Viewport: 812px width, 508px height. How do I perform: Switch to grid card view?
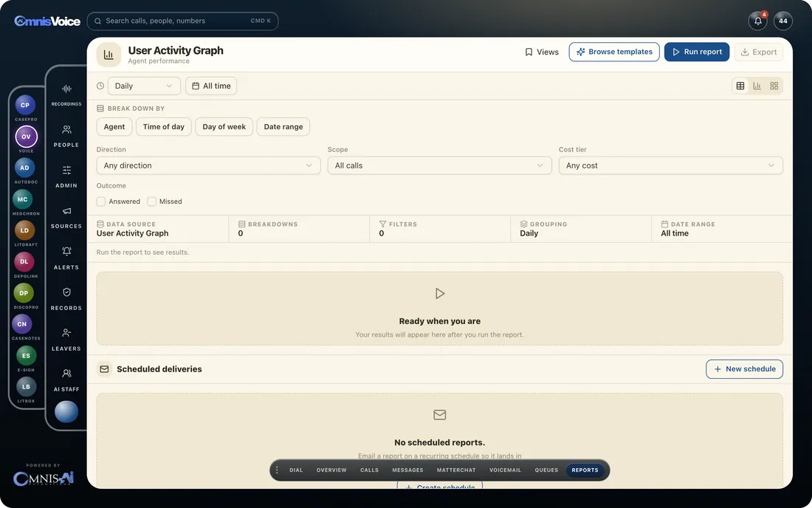tap(774, 86)
